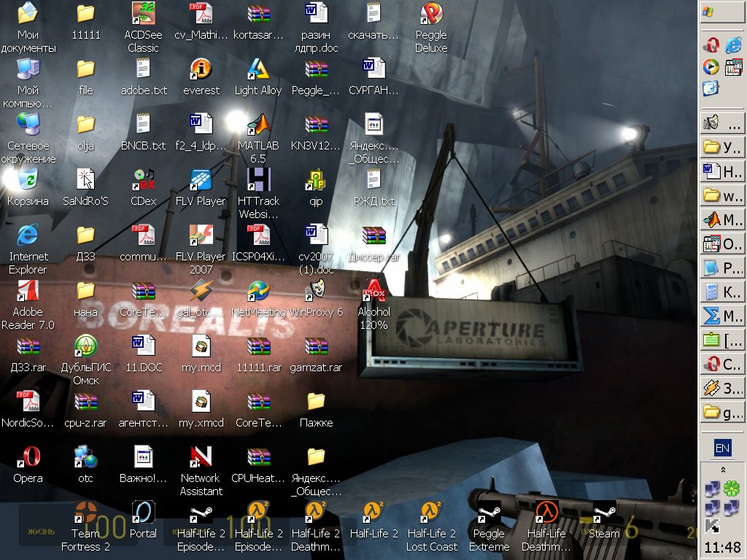The image size is (747, 560).
Task: Open Windows Media Player from Quick Launch
Action: coord(712,67)
